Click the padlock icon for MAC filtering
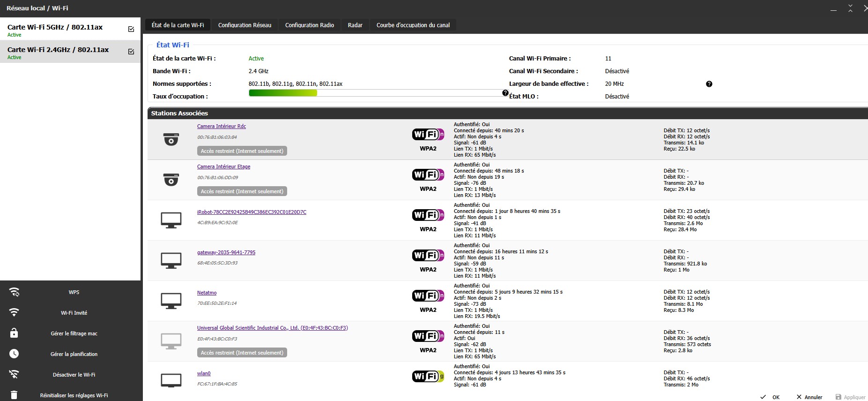 [x=14, y=333]
